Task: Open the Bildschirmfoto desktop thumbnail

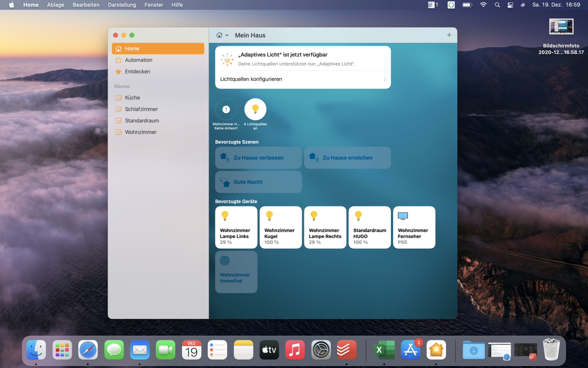Action: point(561,27)
